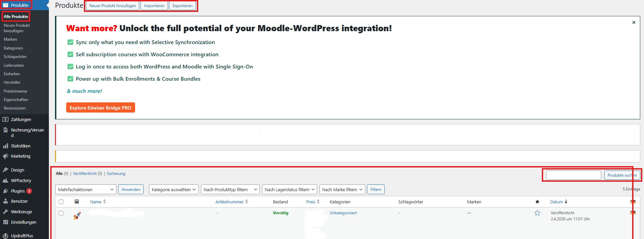Image resolution: width=644 pixels, height=239 pixels.
Task: Click the Statistiken bar chart icon
Action: pos(5,146)
